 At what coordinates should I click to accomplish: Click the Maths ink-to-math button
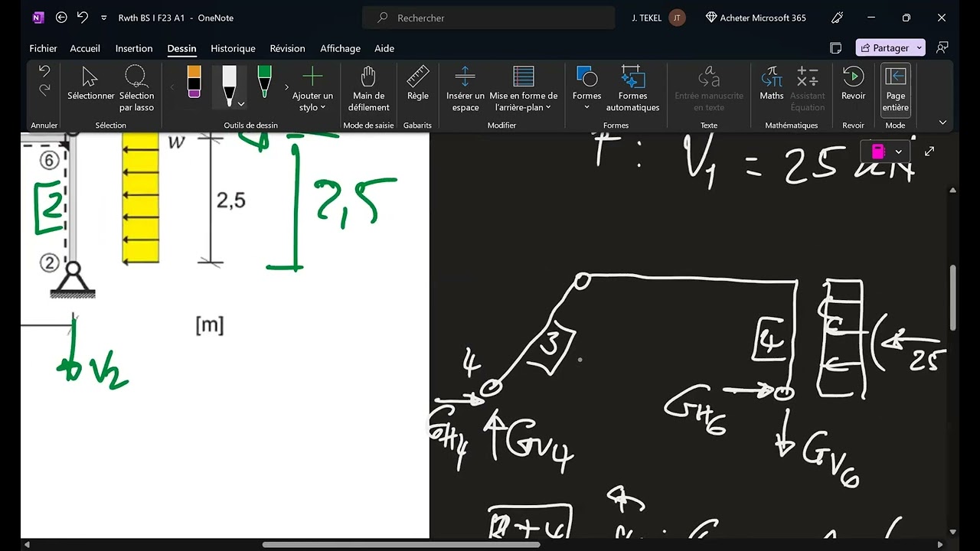772,84
